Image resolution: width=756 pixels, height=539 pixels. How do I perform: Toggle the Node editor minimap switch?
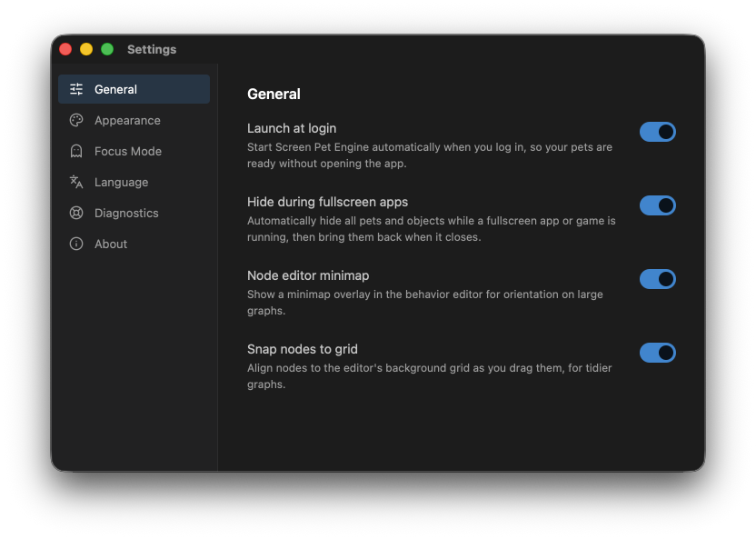[658, 279]
